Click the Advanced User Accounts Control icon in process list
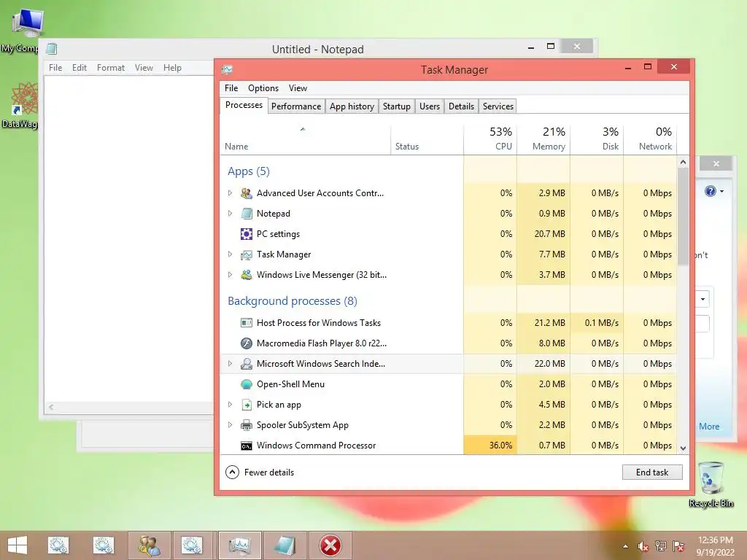This screenshot has height=560, width=747. [x=247, y=192]
